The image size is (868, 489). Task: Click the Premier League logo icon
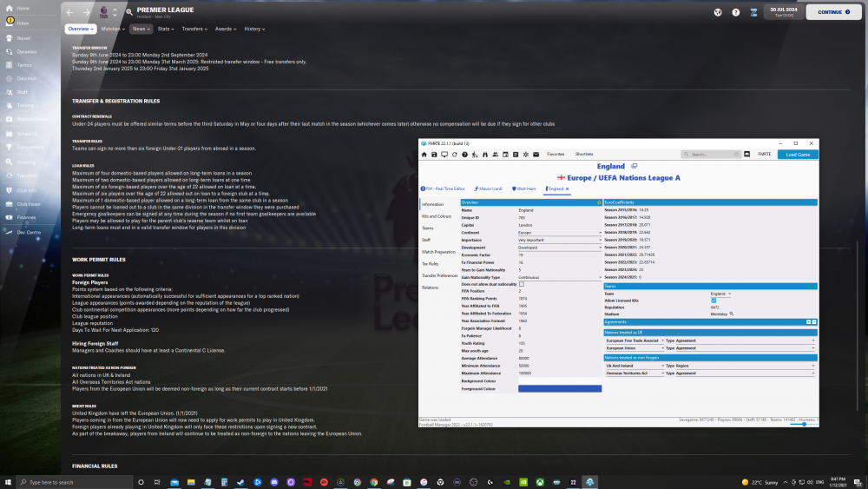click(x=103, y=12)
